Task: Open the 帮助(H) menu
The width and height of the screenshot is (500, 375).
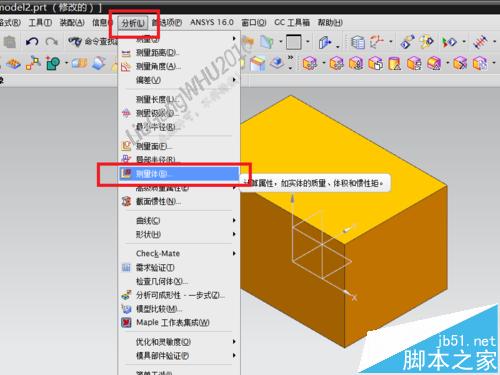Action: coord(330,22)
